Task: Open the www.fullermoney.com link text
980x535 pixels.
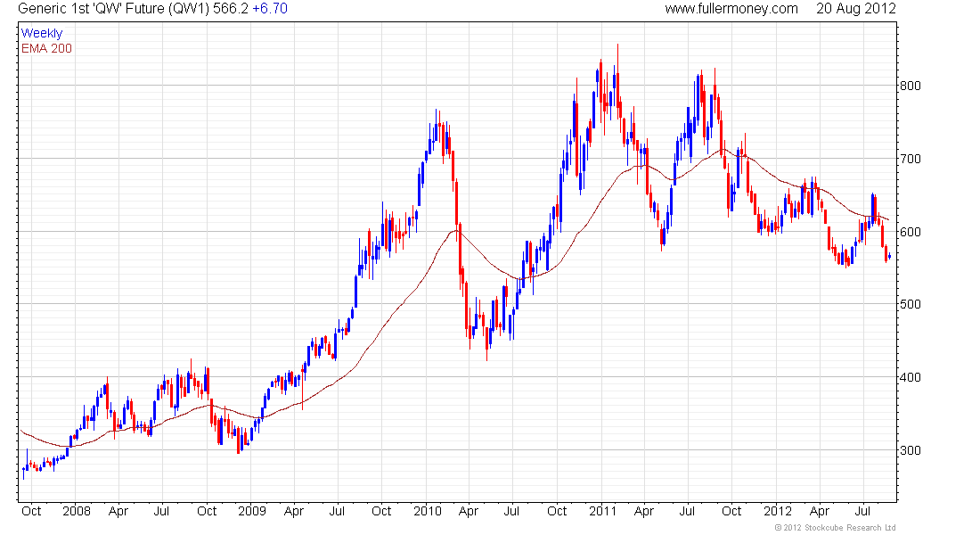Action: click(731, 9)
